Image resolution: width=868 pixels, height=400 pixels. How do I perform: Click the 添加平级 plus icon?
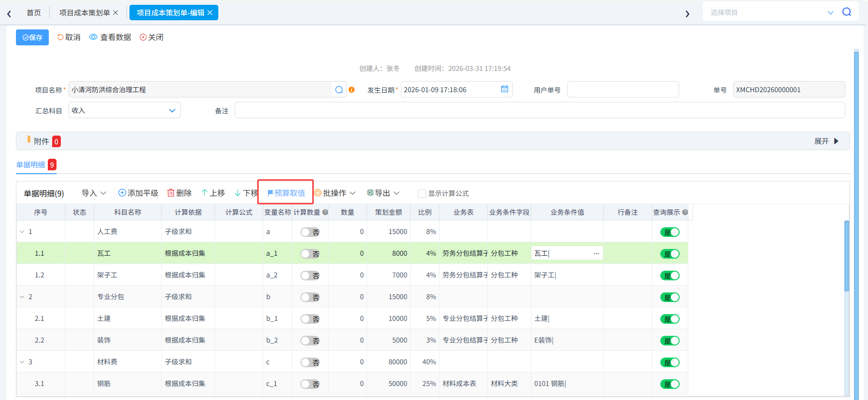pos(122,193)
